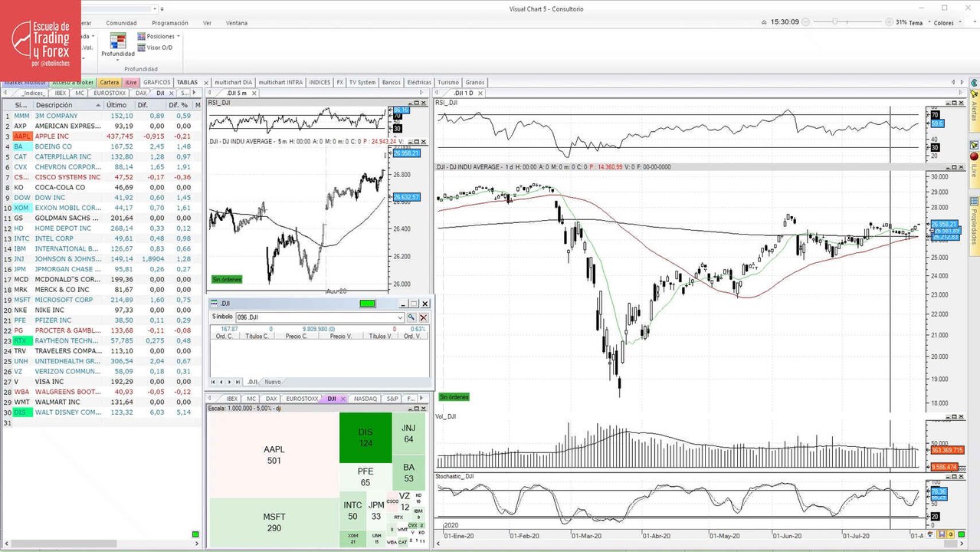Switch to the multichart DIA workspace
The height and width of the screenshot is (552, 980).
(x=234, y=82)
